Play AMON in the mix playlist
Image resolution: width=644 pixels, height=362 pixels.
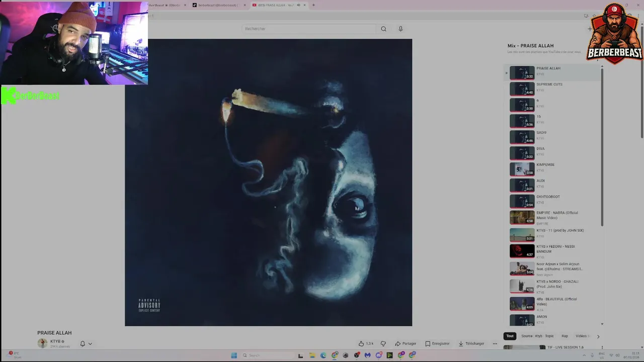[x=553, y=320]
